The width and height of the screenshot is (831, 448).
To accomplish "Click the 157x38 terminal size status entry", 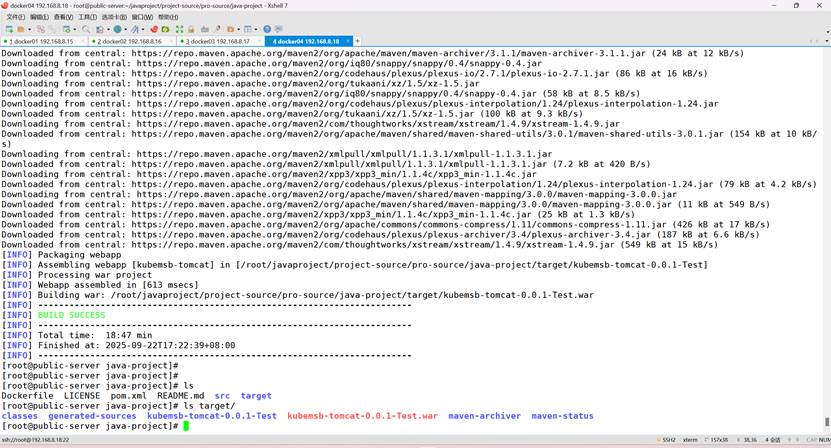I will coord(719,440).
